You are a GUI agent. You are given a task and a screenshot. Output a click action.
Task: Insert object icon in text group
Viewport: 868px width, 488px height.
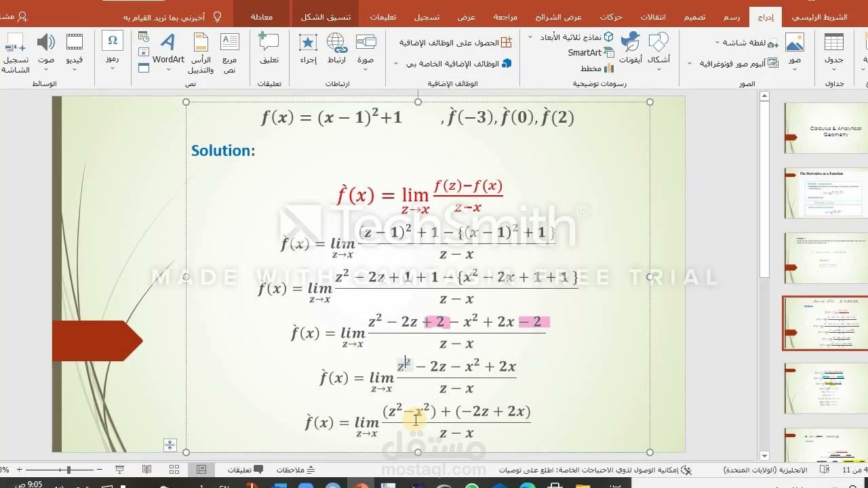[144, 68]
